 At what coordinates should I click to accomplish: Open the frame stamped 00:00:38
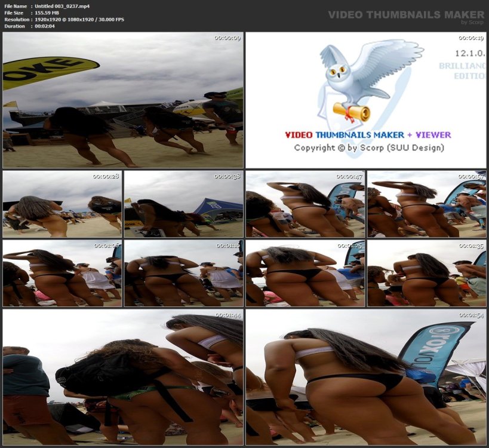(x=184, y=204)
